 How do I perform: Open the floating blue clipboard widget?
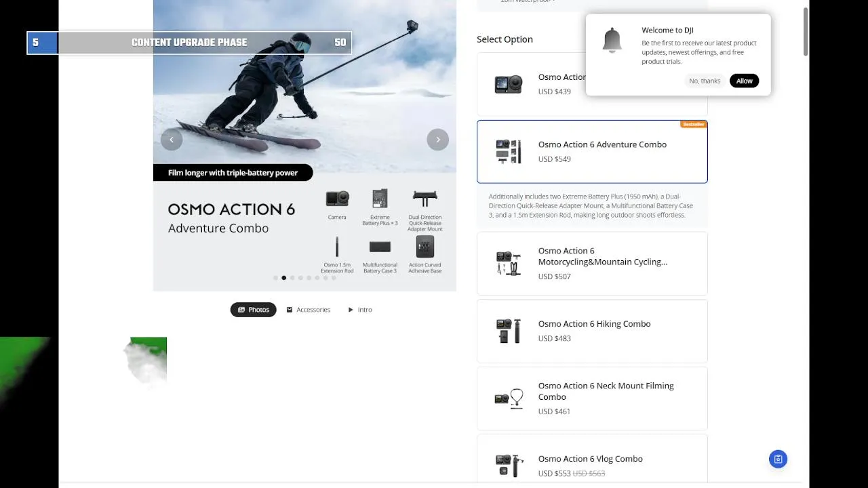(778, 460)
